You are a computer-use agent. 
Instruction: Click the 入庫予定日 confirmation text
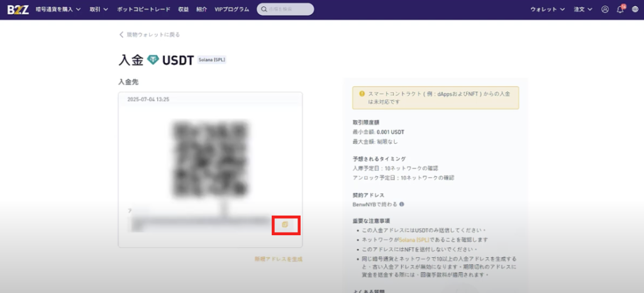[x=396, y=169]
